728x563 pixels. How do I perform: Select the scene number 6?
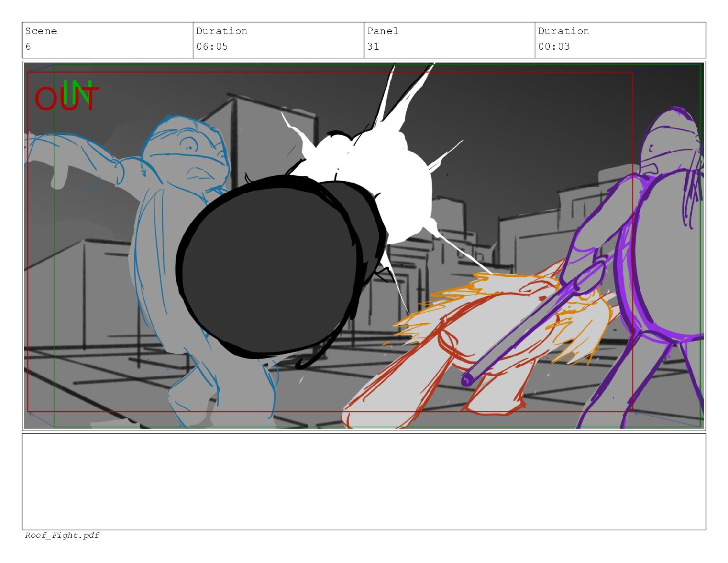(x=28, y=46)
